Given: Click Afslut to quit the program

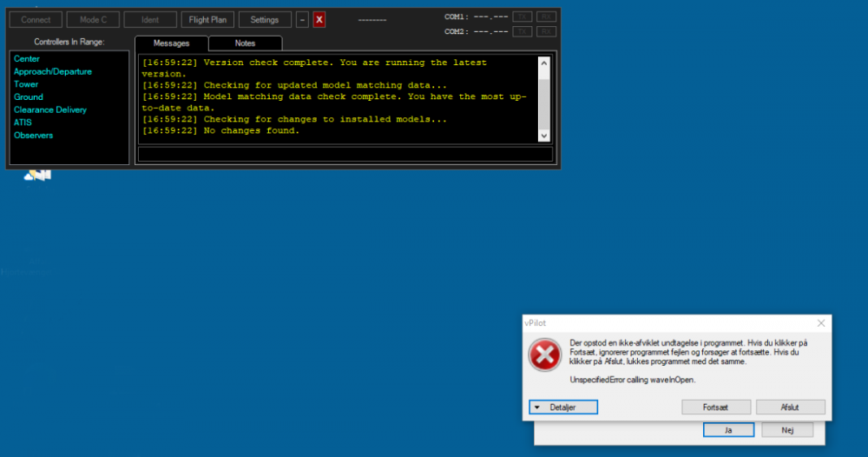Looking at the screenshot, I should (x=790, y=407).
